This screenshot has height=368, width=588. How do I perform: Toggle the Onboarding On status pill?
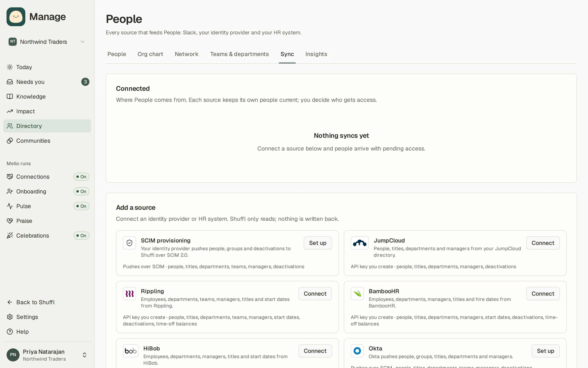pos(81,192)
